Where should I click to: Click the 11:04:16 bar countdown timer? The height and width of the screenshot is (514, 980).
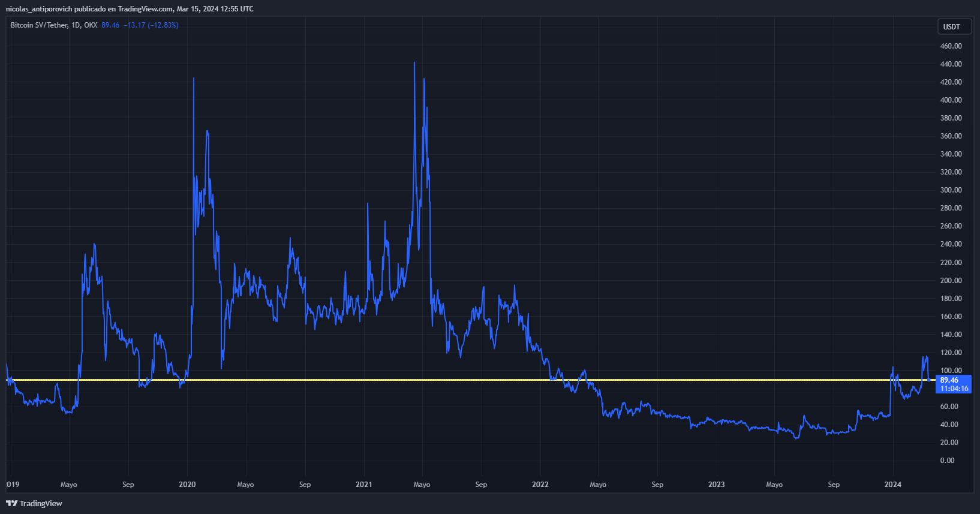[954, 389]
